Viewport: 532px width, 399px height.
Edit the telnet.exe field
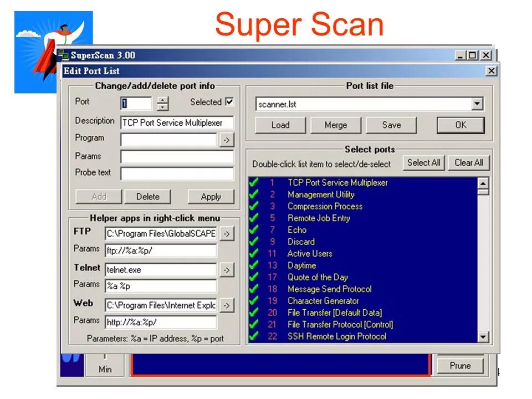(161, 270)
